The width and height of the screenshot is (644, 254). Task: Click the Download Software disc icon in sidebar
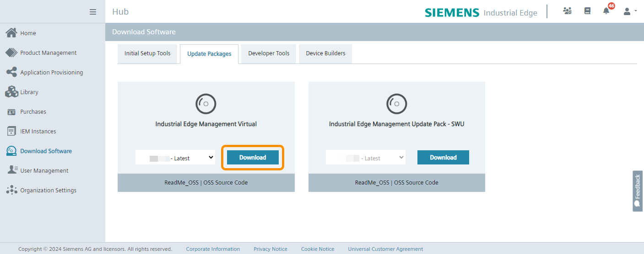pyautogui.click(x=11, y=151)
